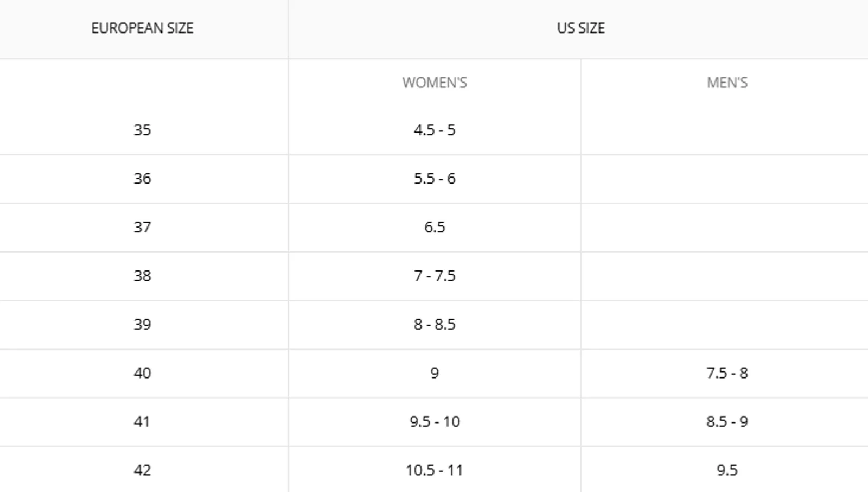Click European size 35 cell
Viewport: 868px width, 492px height.
(142, 130)
